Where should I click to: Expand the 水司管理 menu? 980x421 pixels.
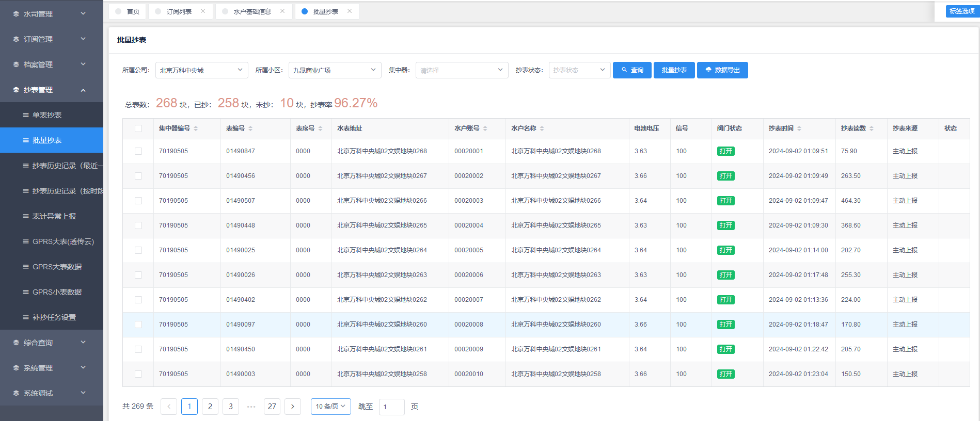[52, 14]
